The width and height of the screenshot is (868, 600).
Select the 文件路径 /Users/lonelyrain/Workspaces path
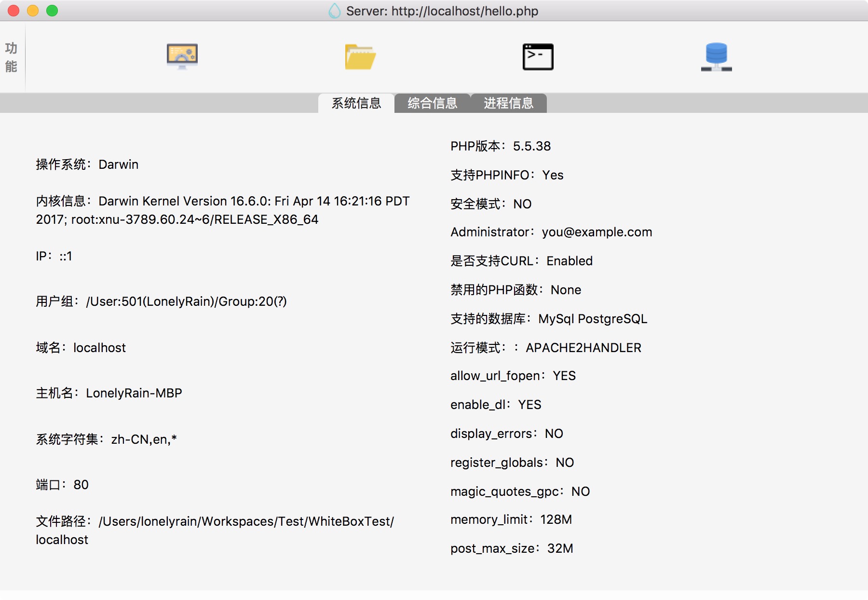[x=215, y=531]
